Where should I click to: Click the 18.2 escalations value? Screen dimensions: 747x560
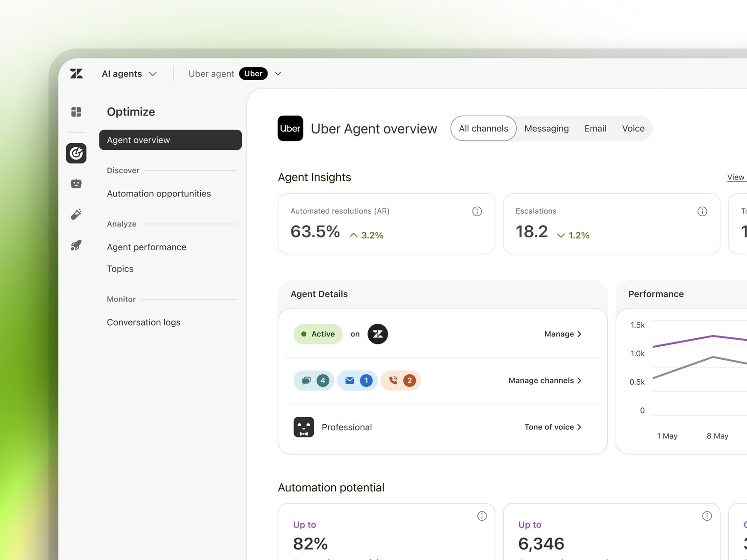[x=531, y=231]
